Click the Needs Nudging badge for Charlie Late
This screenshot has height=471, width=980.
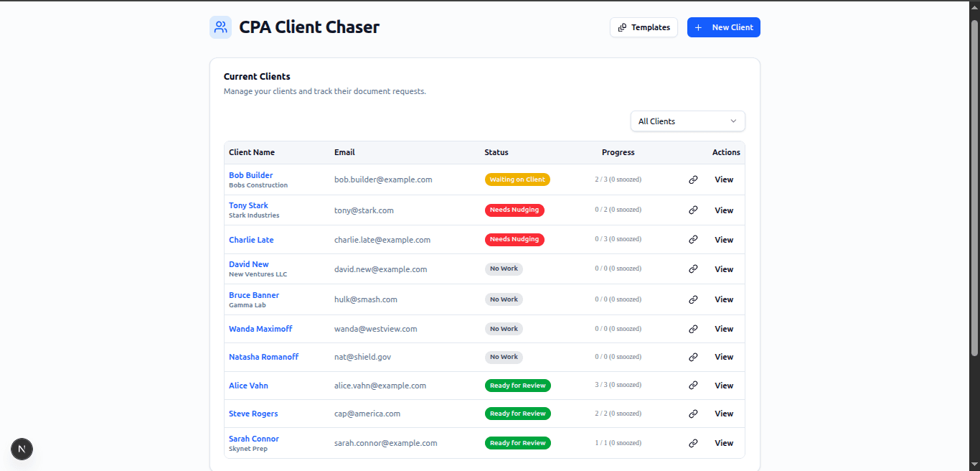[x=514, y=240]
